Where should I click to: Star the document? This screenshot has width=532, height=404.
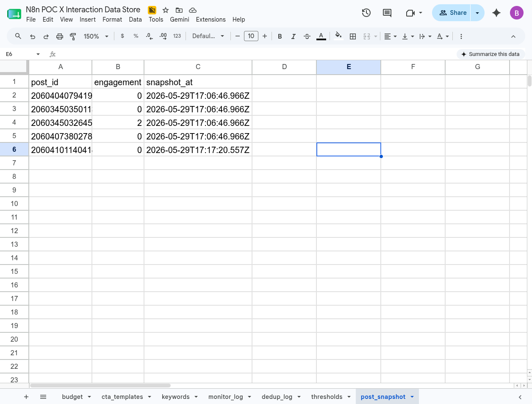click(166, 10)
